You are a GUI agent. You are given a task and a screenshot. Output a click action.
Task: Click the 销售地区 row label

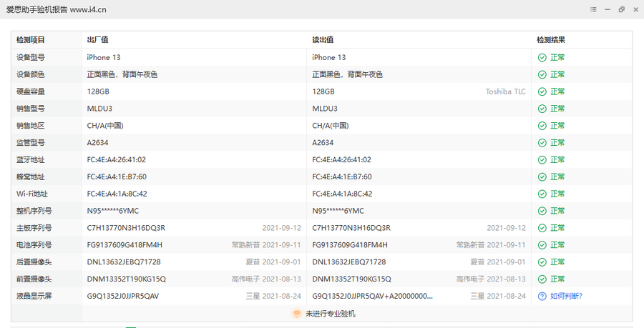(30, 126)
